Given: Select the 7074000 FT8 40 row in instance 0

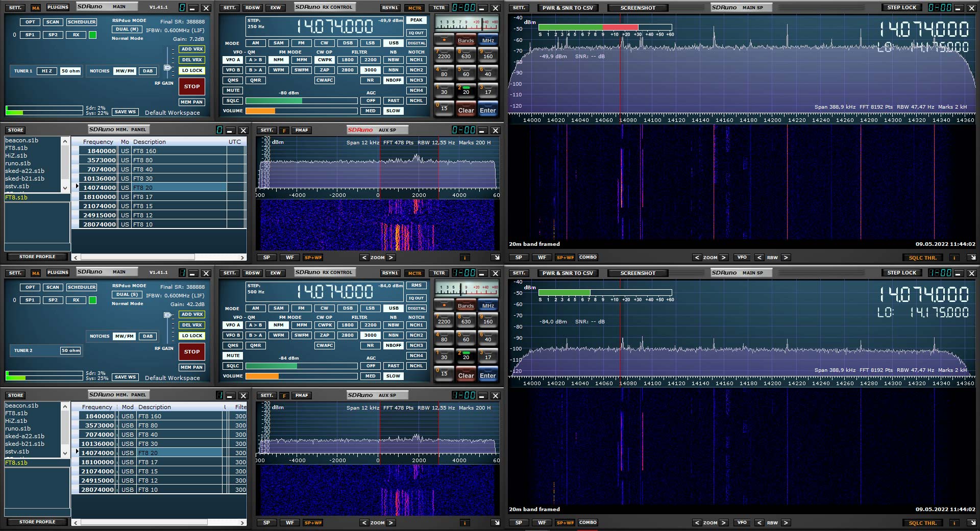Looking at the screenshot, I should (159, 169).
